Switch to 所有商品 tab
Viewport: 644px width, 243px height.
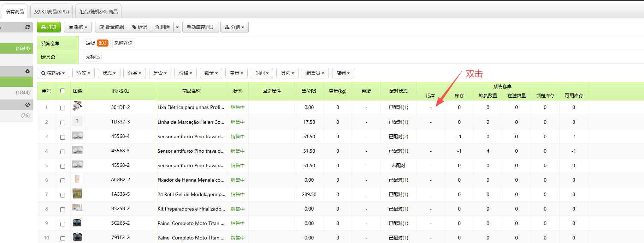click(15, 12)
